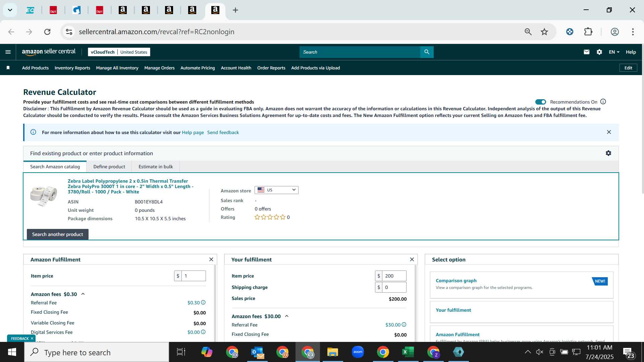Open Excel from the taskbar

point(408,352)
